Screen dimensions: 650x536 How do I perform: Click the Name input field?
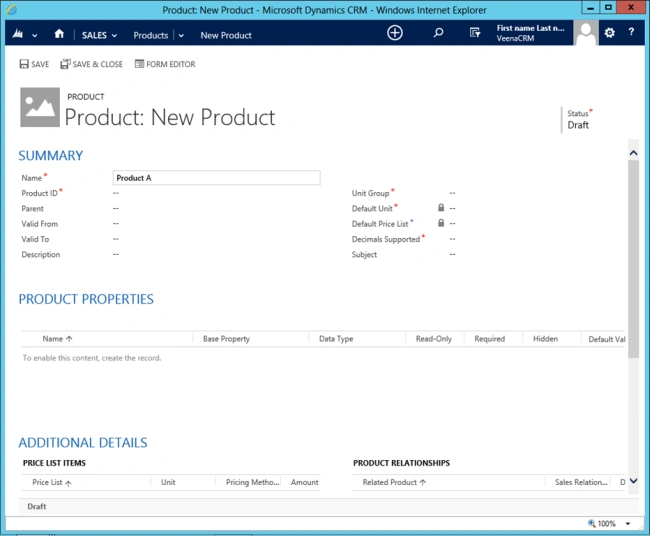[216, 178]
